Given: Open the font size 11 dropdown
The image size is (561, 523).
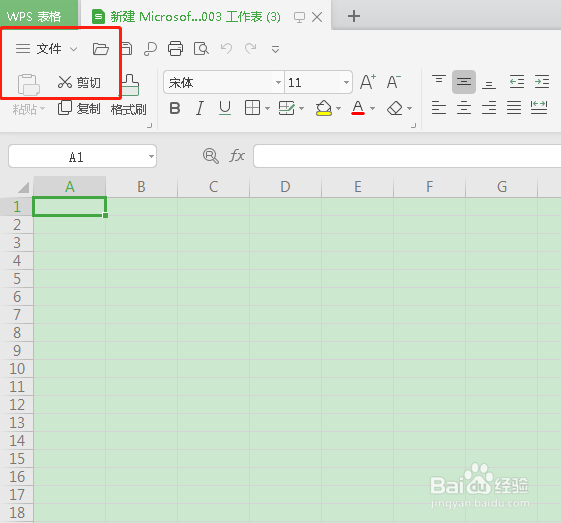Looking at the screenshot, I should click(x=346, y=83).
